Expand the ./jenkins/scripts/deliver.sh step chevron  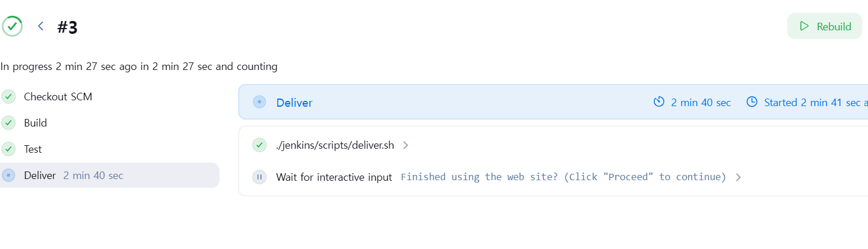[x=406, y=145]
